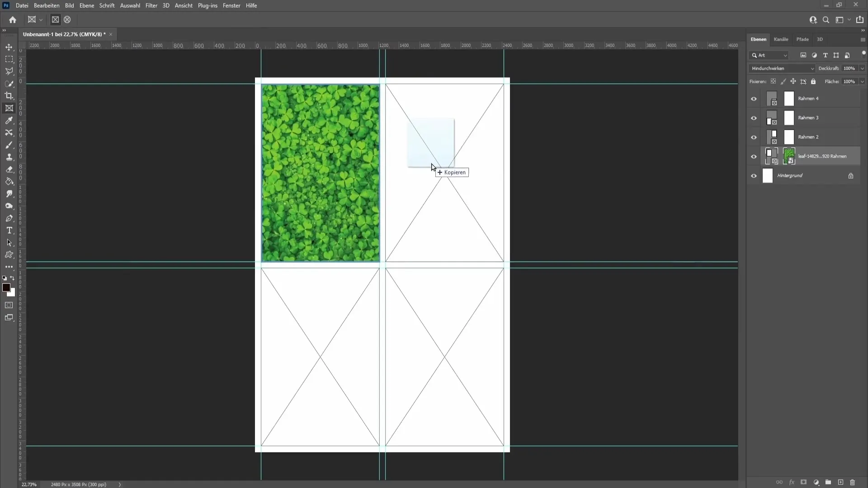Viewport: 868px width, 488px height.
Task: Hide the Rahmen 4 layer
Action: pyautogui.click(x=754, y=99)
